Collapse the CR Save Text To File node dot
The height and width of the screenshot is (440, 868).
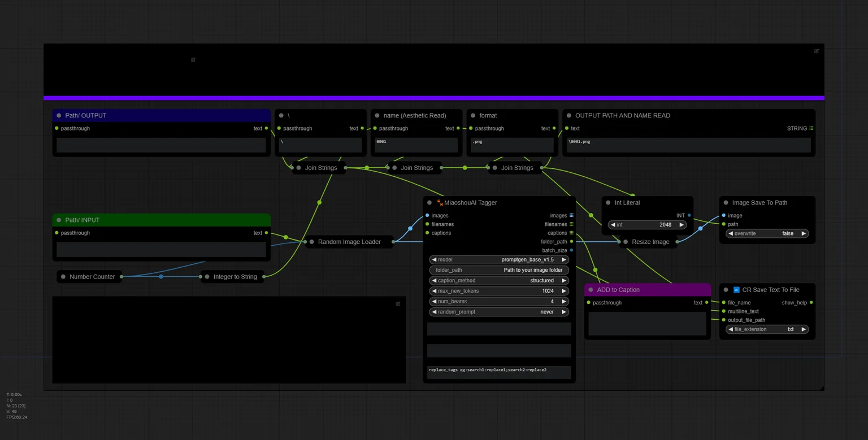tap(726, 290)
